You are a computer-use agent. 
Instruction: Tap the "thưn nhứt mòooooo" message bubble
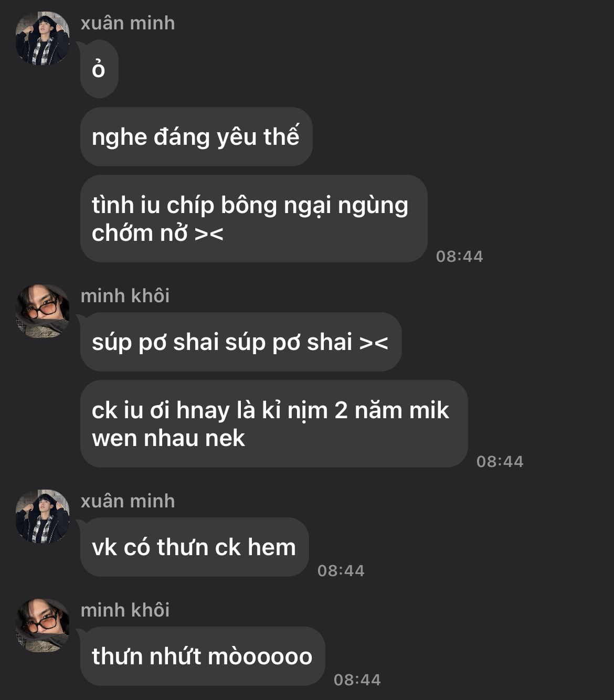click(203, 656)
